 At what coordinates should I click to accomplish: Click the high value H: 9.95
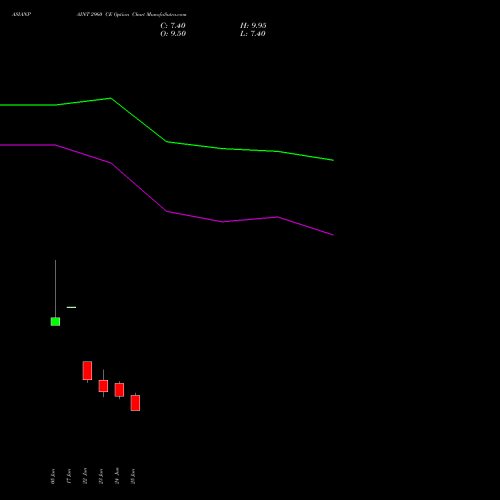(253, 26)
